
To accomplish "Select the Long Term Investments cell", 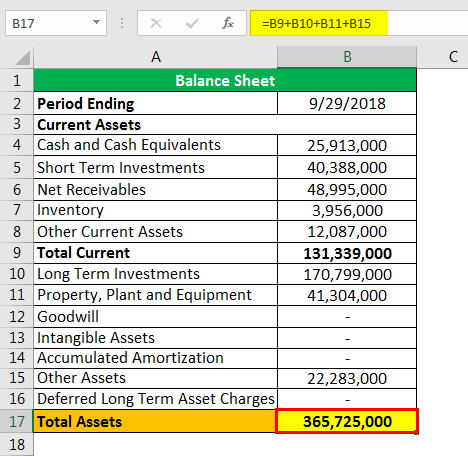I will click(155, 274).
